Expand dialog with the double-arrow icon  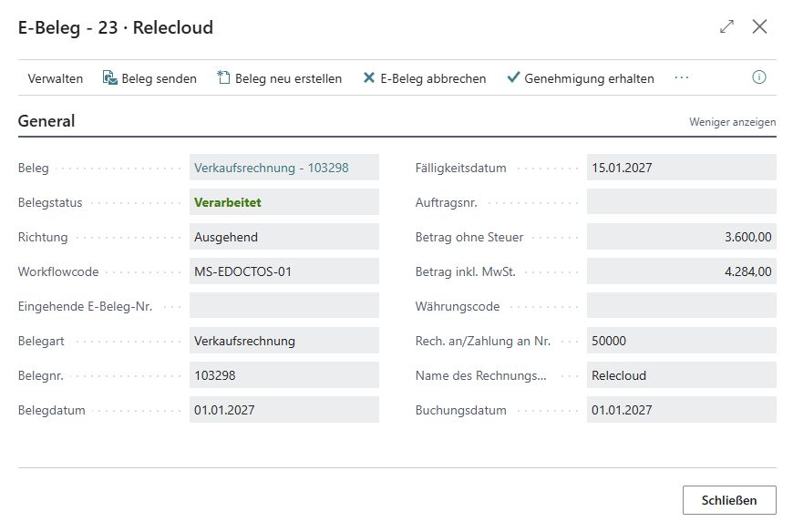726,26
